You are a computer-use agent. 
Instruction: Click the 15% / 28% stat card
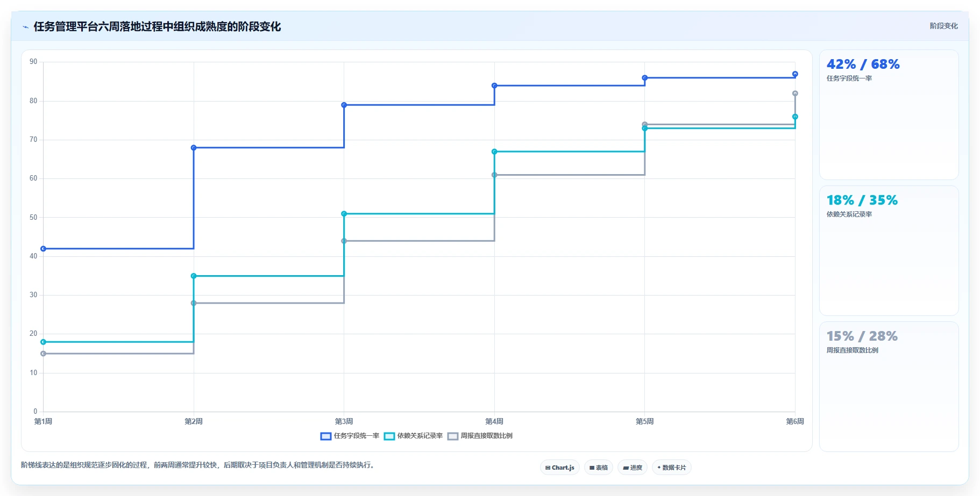889,387
